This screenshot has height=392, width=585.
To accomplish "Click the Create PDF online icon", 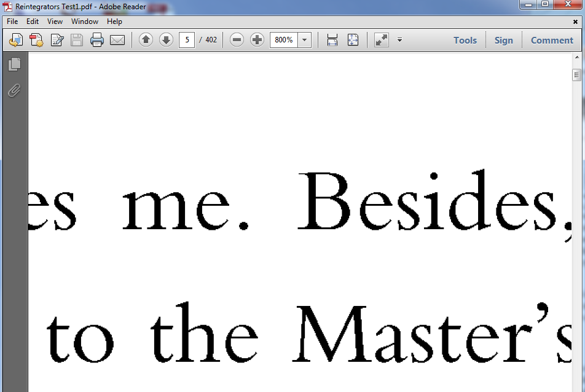I will click(x=36, y=41).
